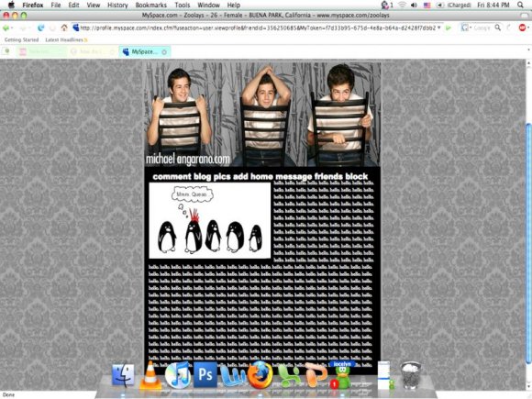Launch Photoshop from the dock

click(205, 375)
